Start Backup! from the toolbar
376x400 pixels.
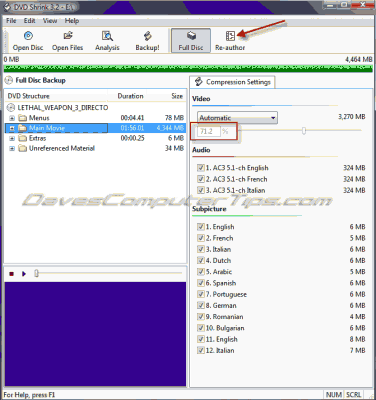147,41
